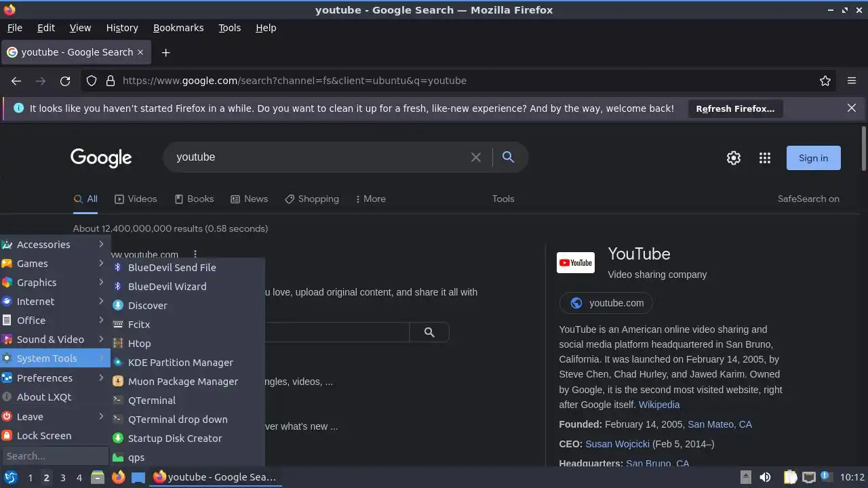Switch to the Shopping search tab
The height and width of the screenshot is (488, 868).
point(312,199)
